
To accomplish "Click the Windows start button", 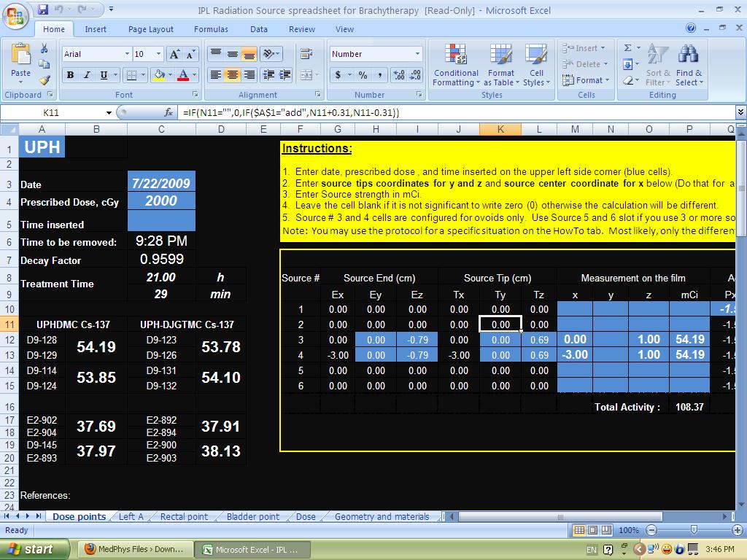I will click(34, 550).
